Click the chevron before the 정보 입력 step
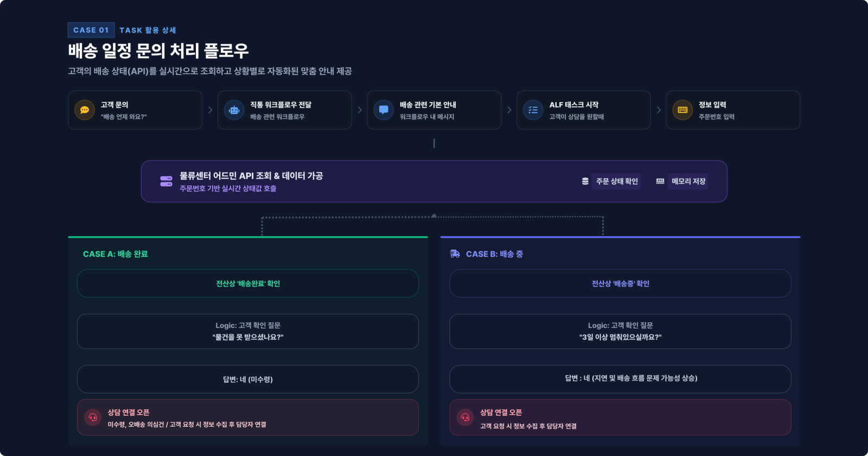Viewport: 868px width, 456px height. pyautogui.click(x=659, y=110)
